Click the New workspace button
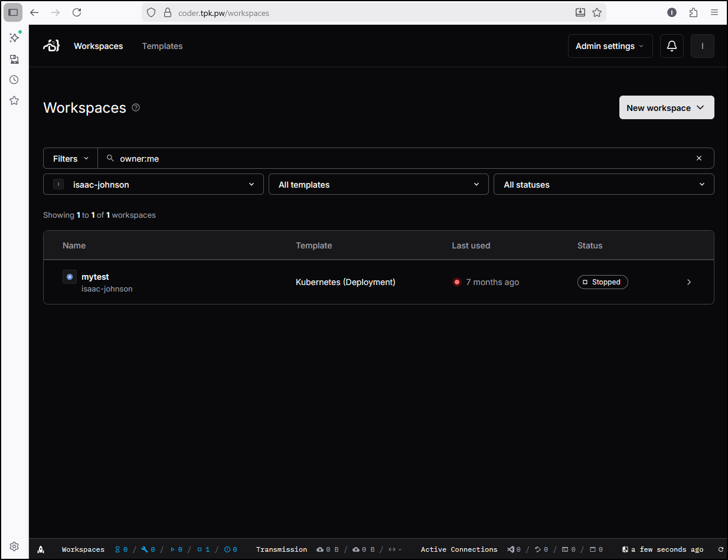 point(666,107)
